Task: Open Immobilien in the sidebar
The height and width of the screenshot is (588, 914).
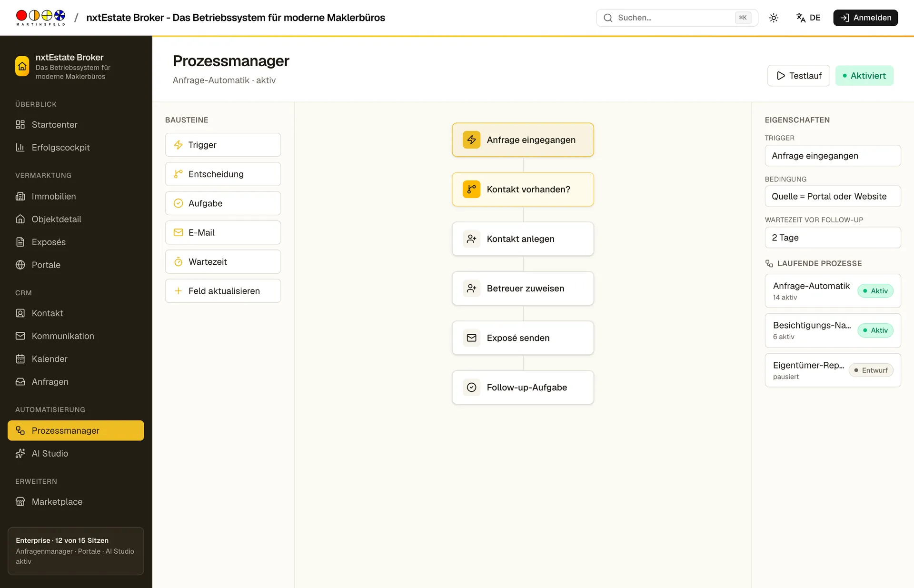Action: pos(76,196)
